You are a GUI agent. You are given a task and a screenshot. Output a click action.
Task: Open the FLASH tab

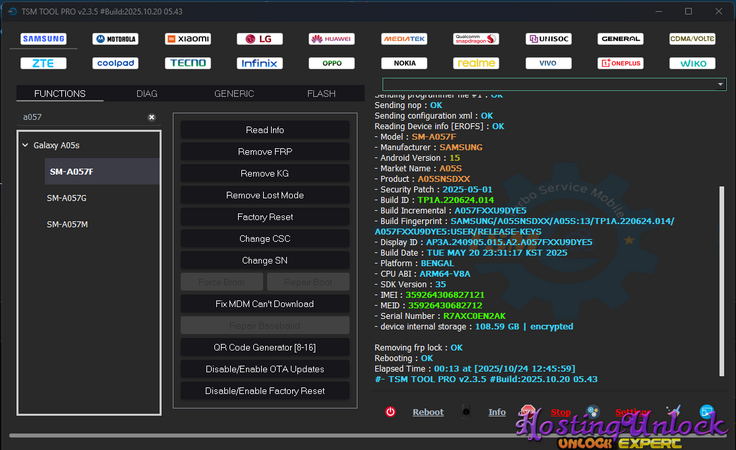(321, 94)
